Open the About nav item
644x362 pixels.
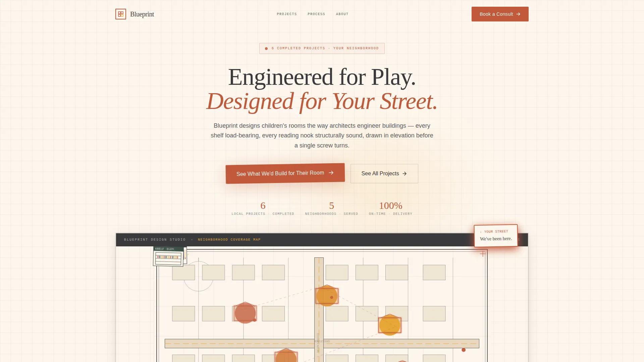[342, 14]
